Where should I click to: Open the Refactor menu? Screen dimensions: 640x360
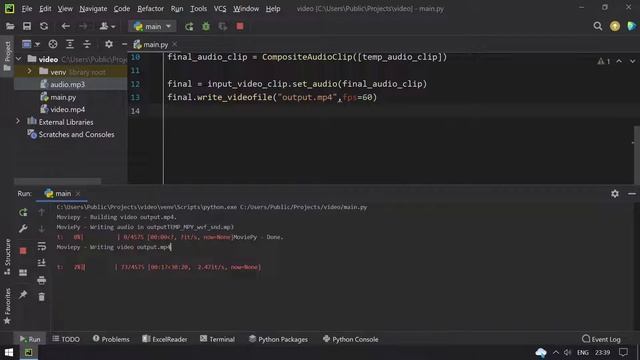pos(150,9)
